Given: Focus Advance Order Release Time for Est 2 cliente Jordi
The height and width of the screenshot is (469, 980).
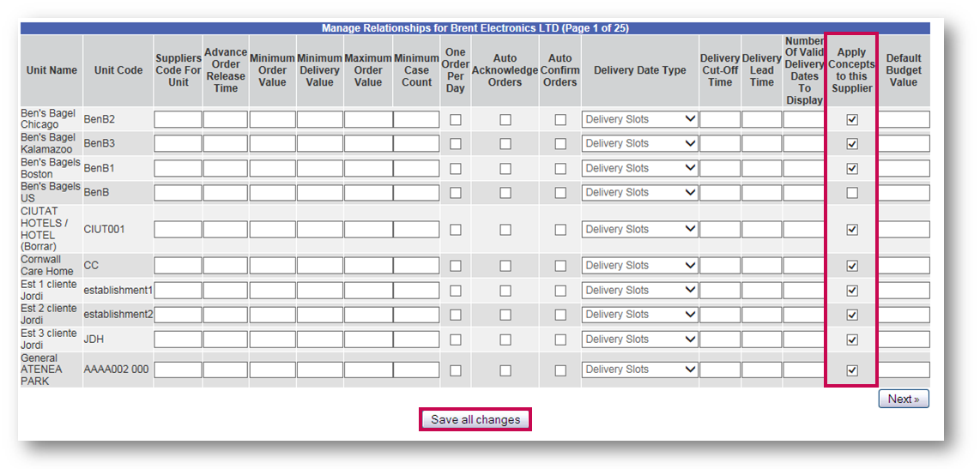Looking at the screenshot, I should [x=225, y=315].
